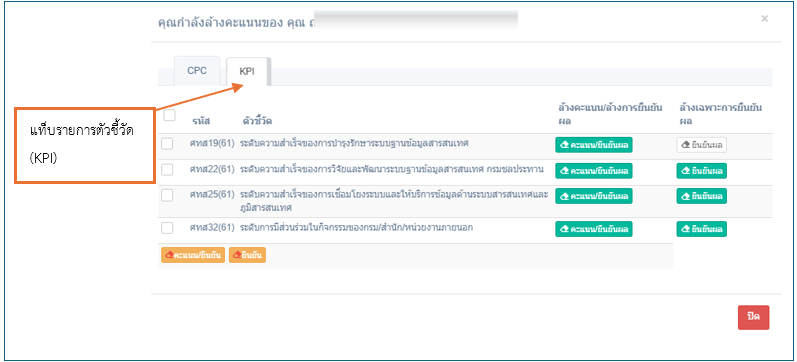Click the code text ศทส22(61)

(x=211, y=169)
